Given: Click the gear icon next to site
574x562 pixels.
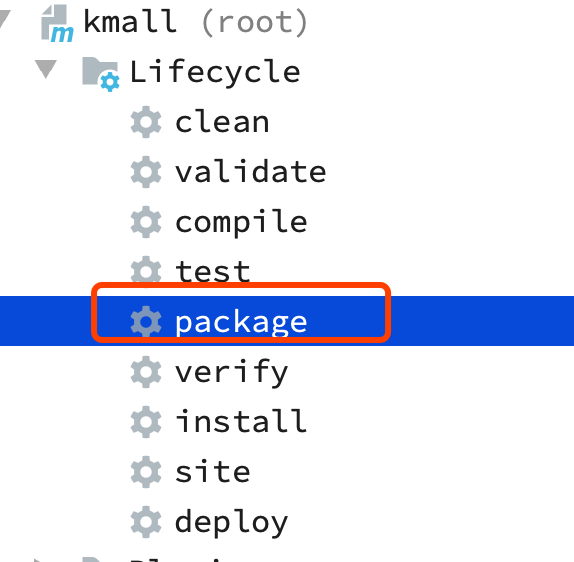Looking at the screenshot, I should coord(146,472).
